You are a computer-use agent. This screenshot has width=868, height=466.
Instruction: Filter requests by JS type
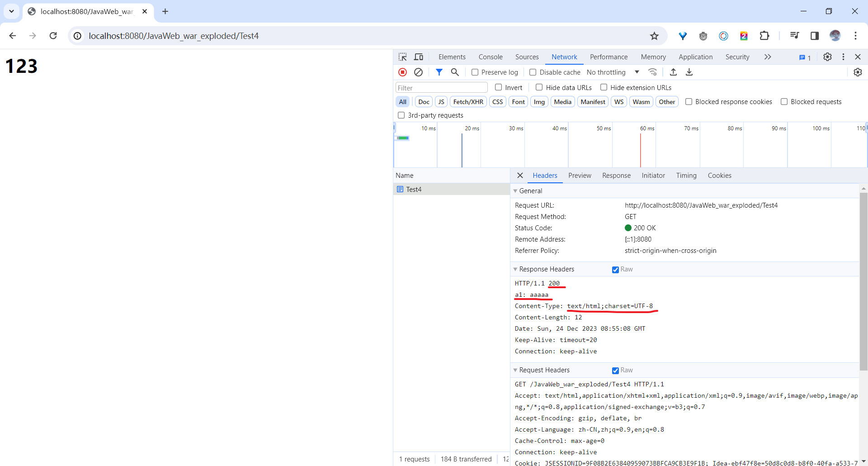441,102
